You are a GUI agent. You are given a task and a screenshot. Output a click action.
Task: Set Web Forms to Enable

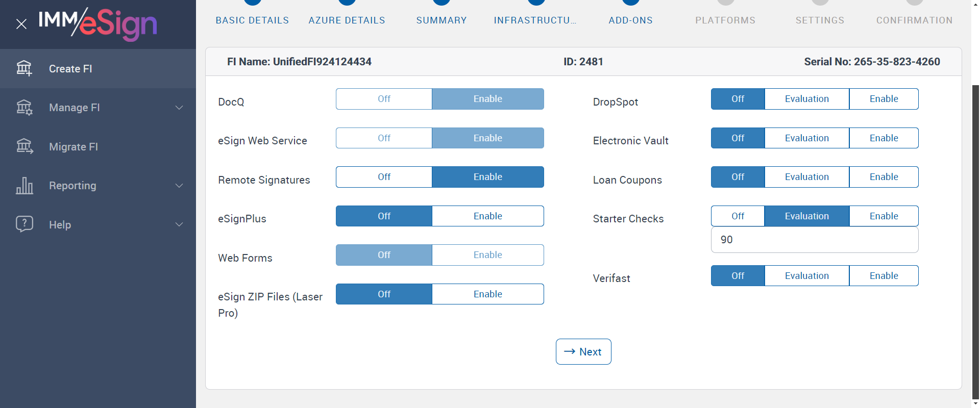coord(488,255)
